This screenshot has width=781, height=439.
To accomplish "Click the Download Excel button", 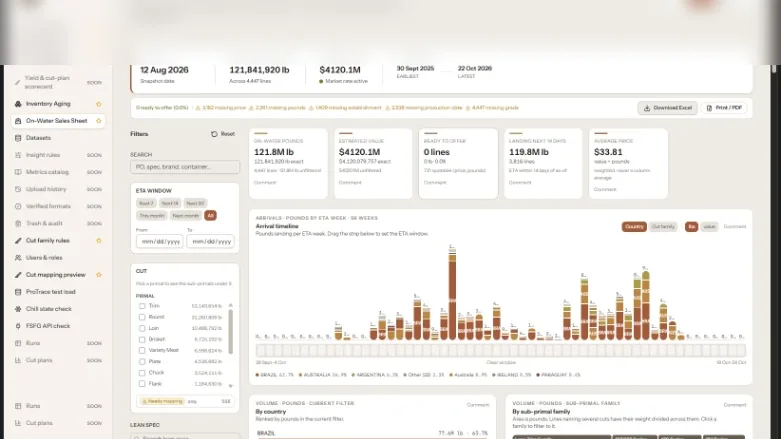I will [667, 108].
